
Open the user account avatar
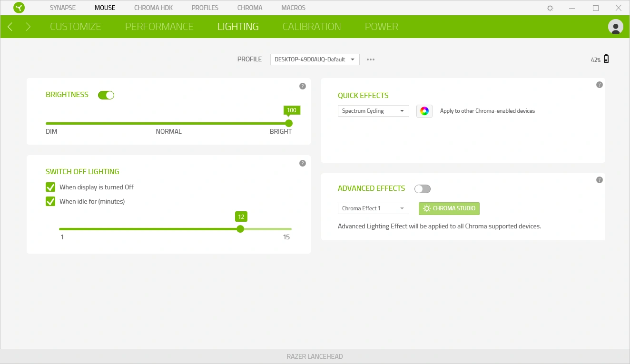(616, 27)
